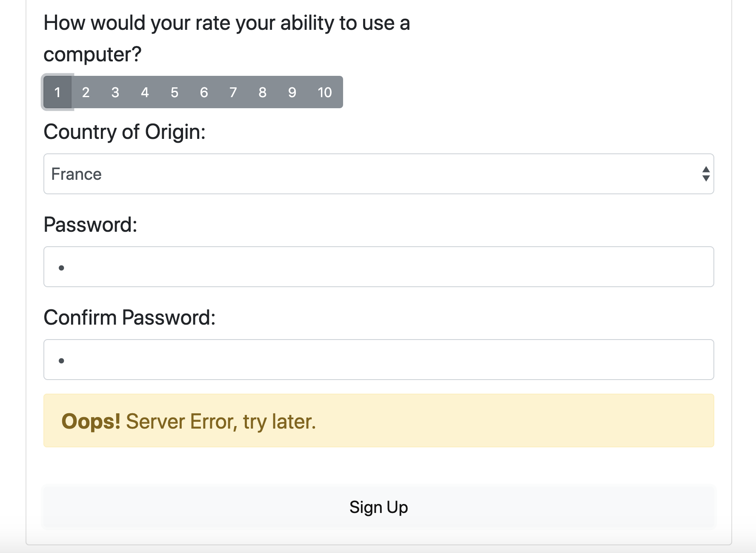Focus the Confirm Password field
Viewport: 756px width, 553px height.
[x=378, y=360]
